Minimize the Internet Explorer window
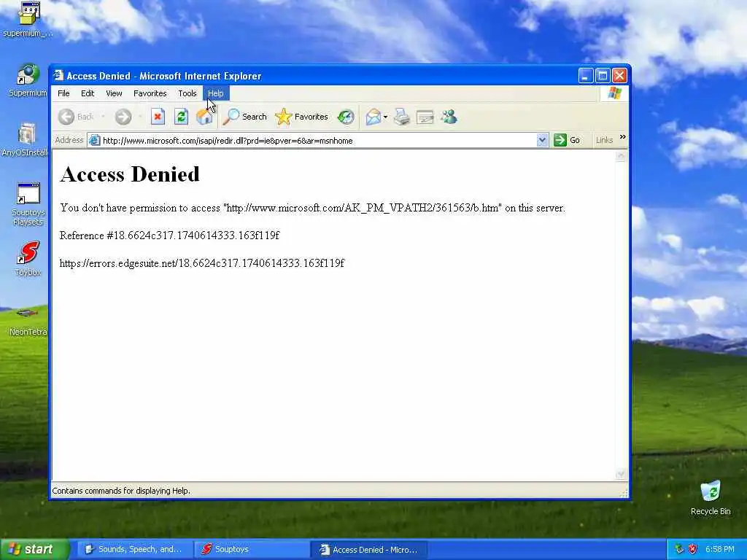The height and width of the screenshot is (560, 747). [x=586, y=75]
